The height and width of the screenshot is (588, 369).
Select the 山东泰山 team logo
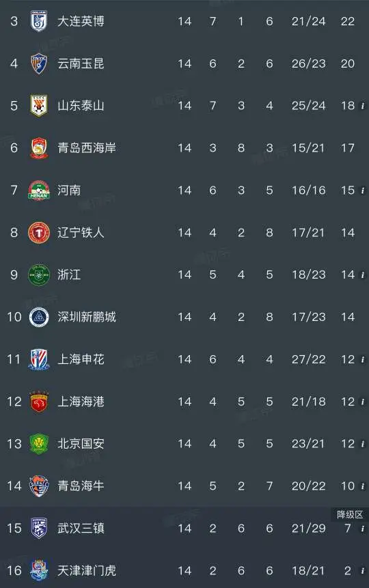pyautogui.click(x=39, y=105)
